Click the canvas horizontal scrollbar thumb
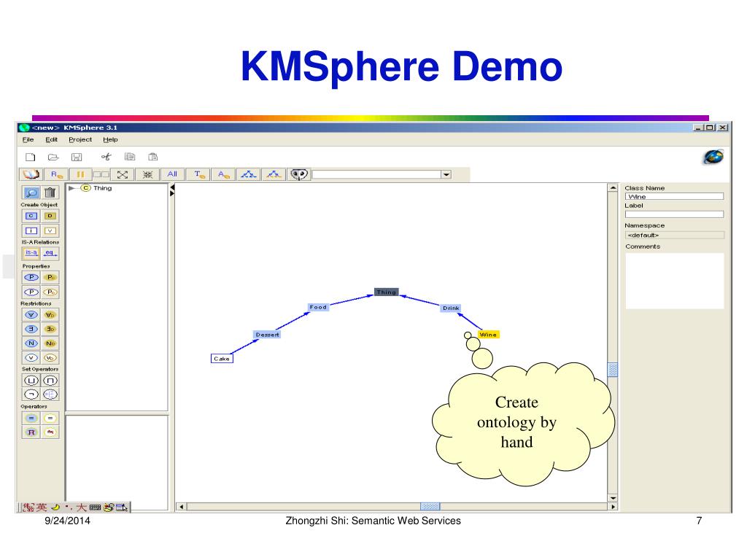747x560 pixels. (430, 507)
